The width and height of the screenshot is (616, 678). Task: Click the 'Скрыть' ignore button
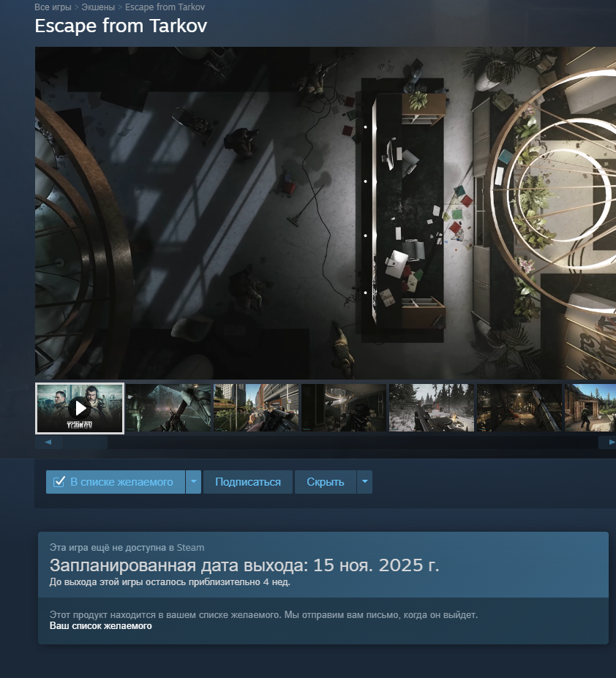[326, 482]
